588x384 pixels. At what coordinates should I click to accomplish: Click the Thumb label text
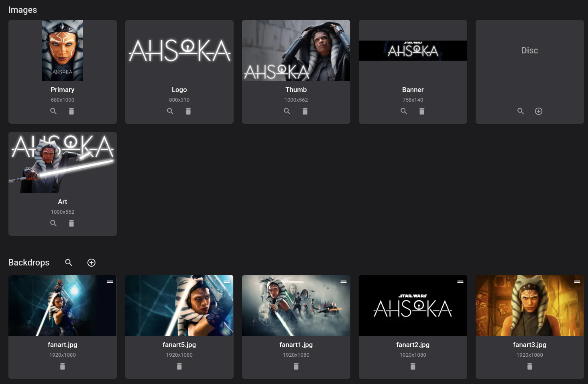[x=296, y=90]
